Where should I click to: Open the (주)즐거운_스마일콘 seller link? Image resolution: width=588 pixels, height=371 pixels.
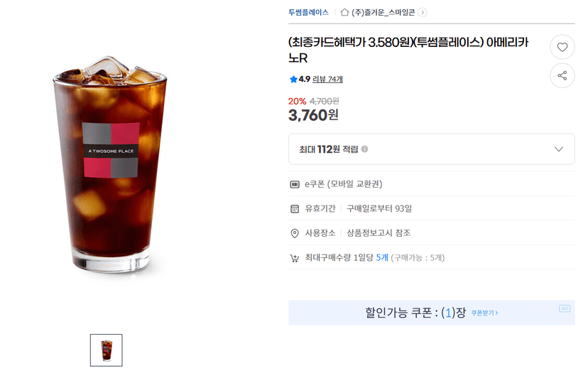383,12
